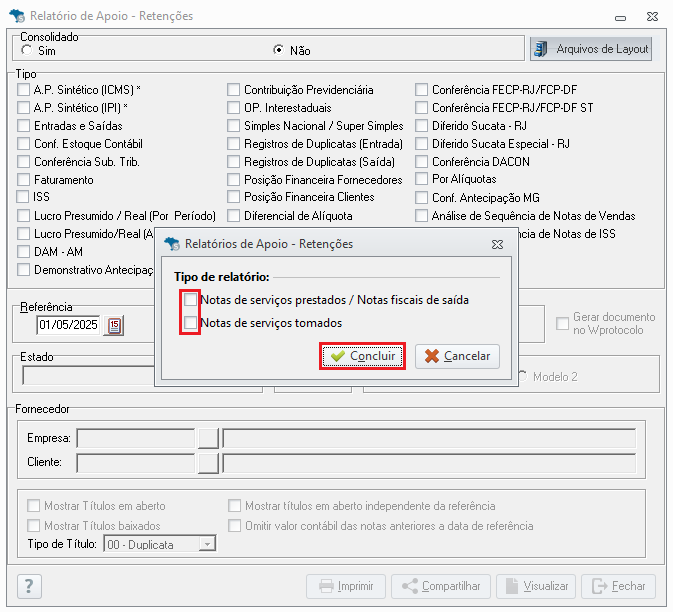Screen dimensions: 673x612
Task: Check Simples Nacional / Super Simples
Action: pos(233,126)
